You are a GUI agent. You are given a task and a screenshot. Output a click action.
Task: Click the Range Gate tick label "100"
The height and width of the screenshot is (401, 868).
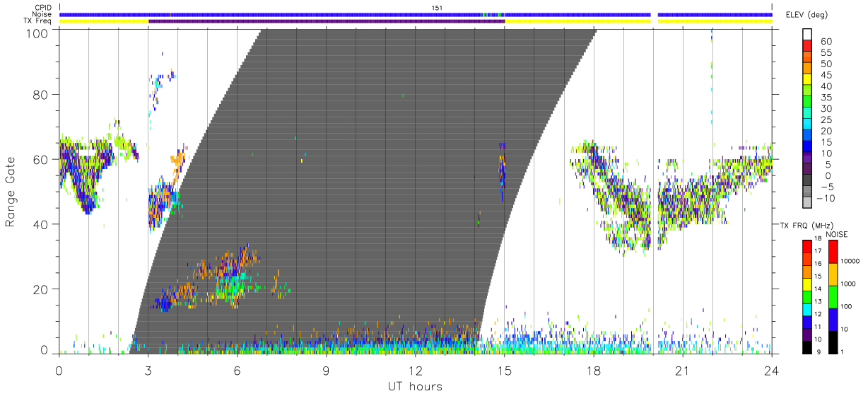coord(38,33)
